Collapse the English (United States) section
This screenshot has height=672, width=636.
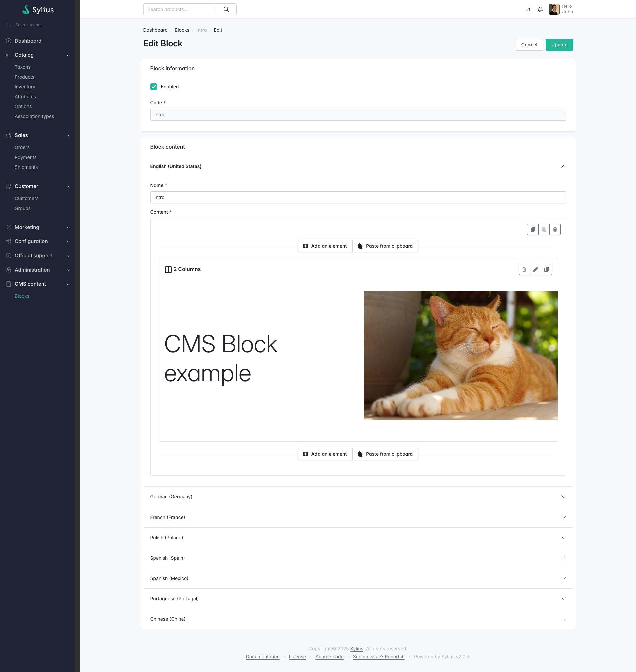(563, 166)
